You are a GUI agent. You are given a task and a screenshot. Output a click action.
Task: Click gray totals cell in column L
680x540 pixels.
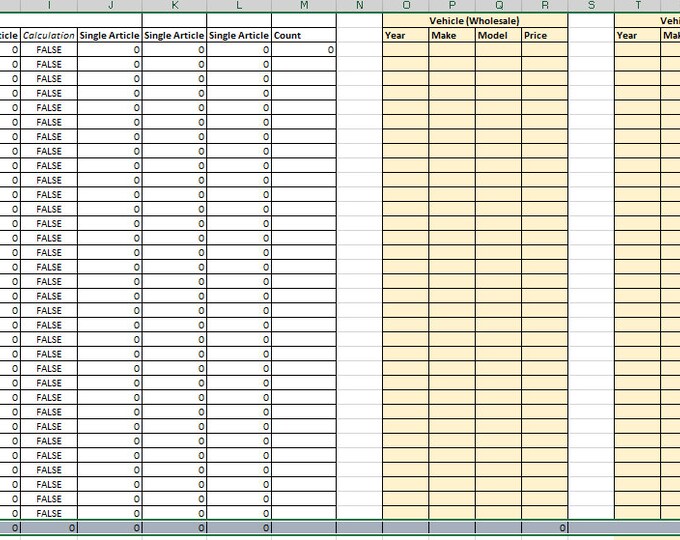(x=239, y=527)
